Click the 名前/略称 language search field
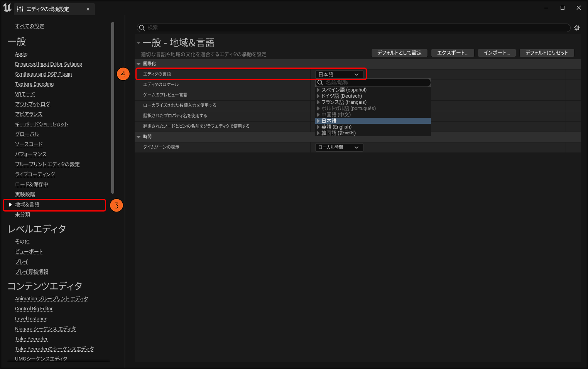Image resolution: width=588 pixels, height=369 pixels. 374,83
